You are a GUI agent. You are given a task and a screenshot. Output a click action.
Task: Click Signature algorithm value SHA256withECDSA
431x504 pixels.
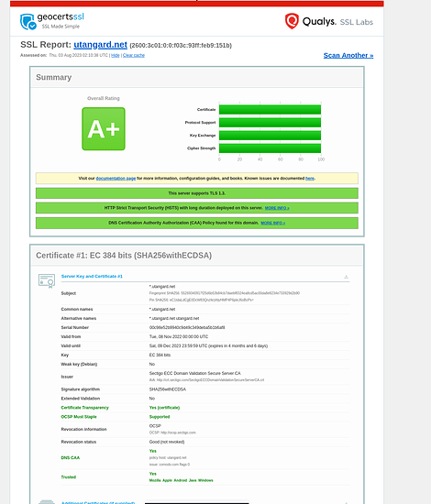pos(168,389)
